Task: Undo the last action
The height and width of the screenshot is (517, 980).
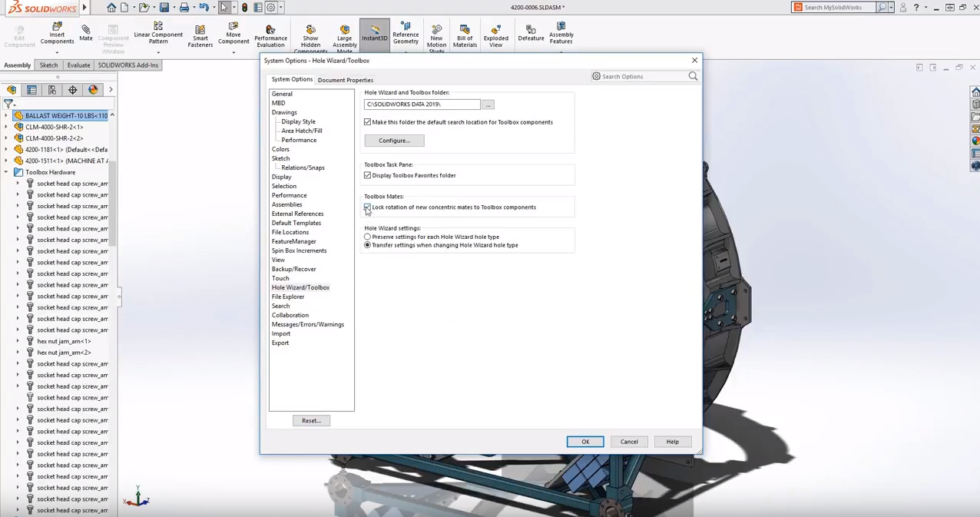Action: [204, 8]
